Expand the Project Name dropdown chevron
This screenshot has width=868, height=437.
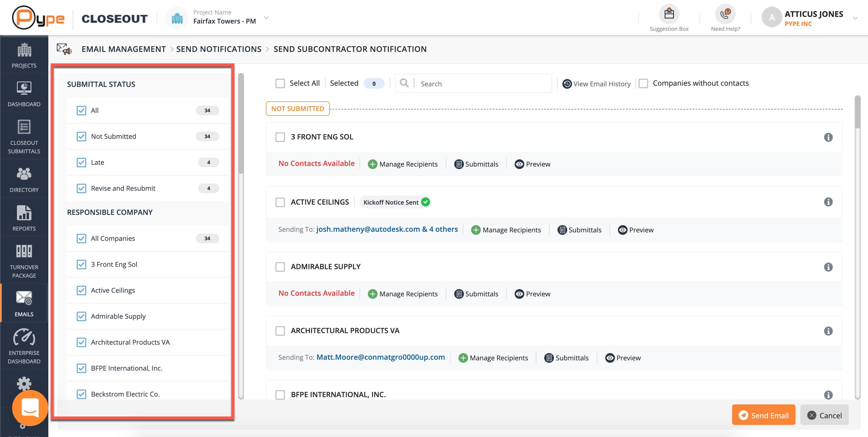tap(266, 18)
